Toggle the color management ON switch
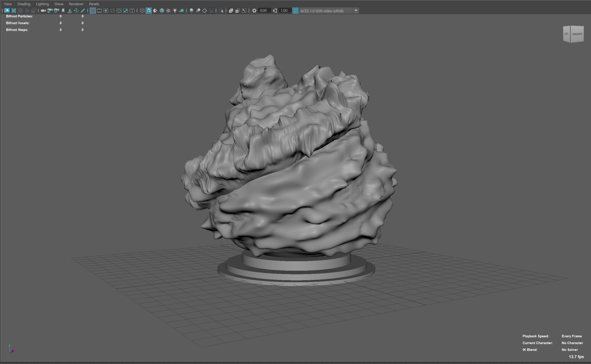This screenshot has height=364, width=591. click(295, 10)
